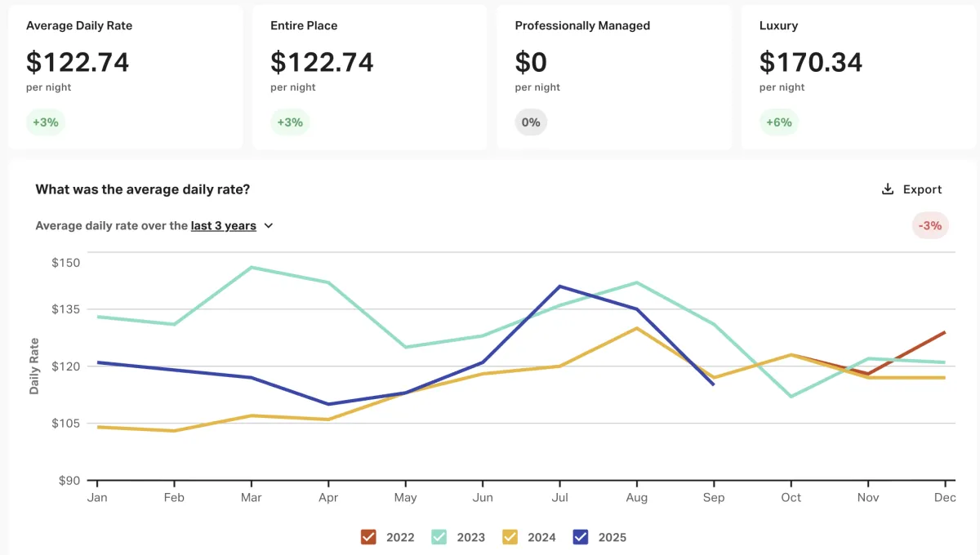
Task: Hide the 2024 line via checkbox
Action: pos(510,537)
